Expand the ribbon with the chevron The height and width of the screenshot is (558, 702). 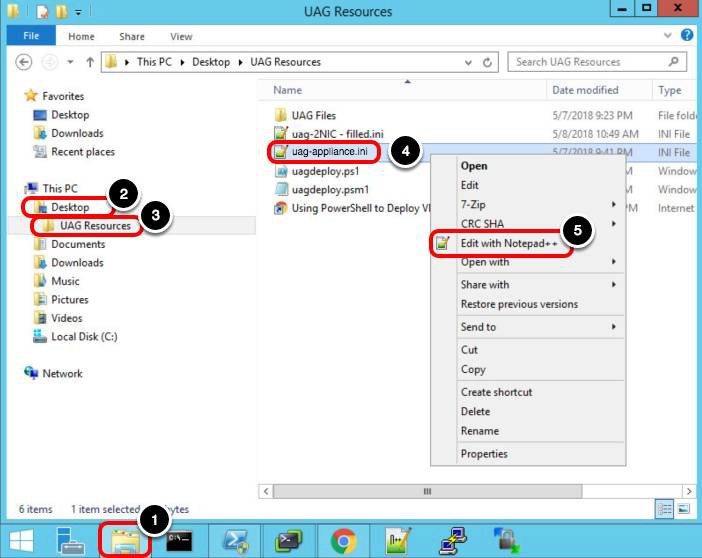tap(668, 35)
